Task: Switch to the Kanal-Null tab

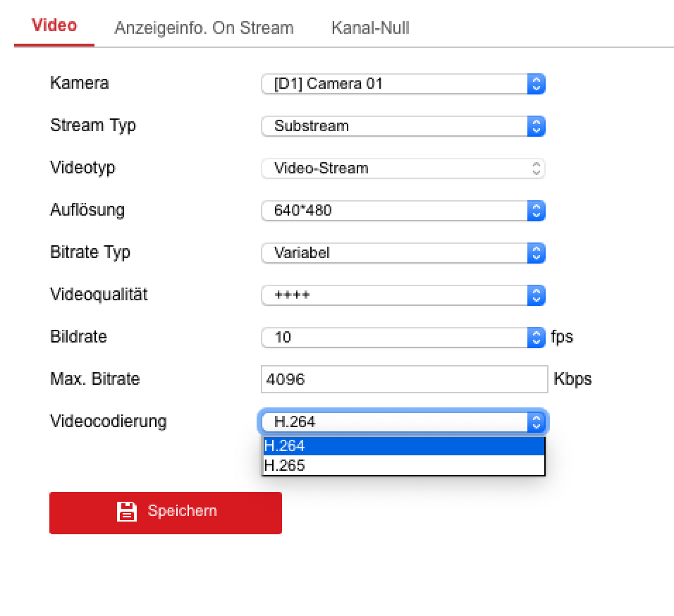Action: (x=369, y=27)
